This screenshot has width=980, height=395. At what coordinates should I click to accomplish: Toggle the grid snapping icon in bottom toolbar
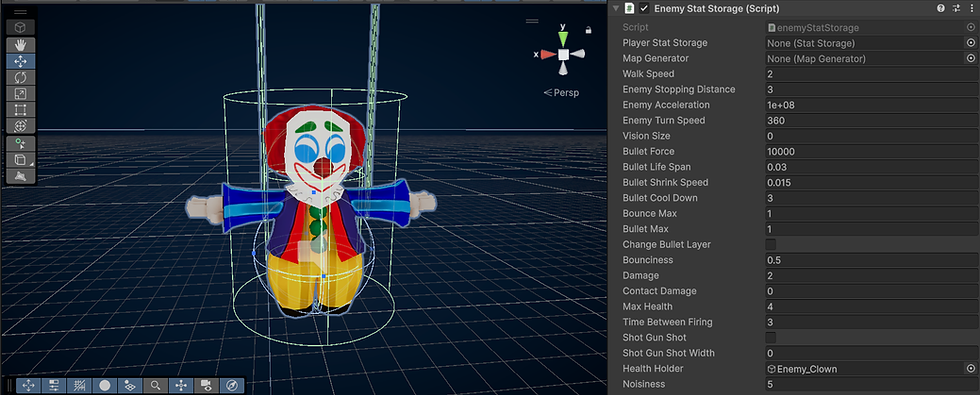(x=79, y=386)
